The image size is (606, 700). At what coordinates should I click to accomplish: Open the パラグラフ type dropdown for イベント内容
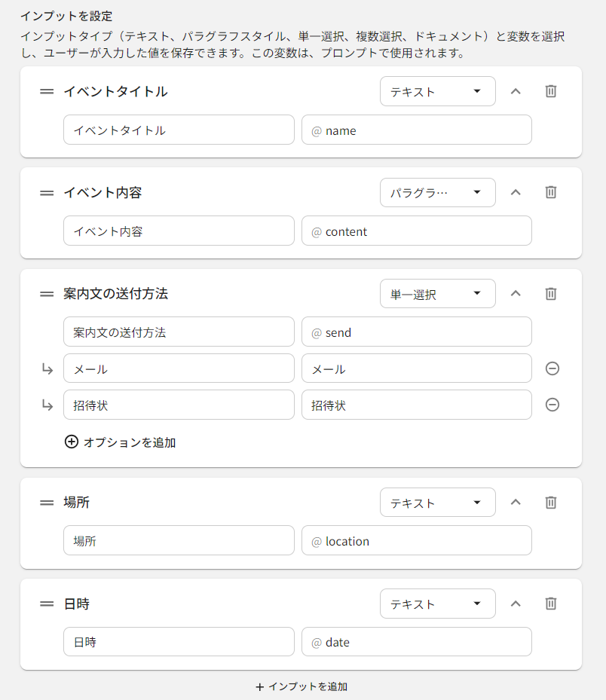(437, 192)
